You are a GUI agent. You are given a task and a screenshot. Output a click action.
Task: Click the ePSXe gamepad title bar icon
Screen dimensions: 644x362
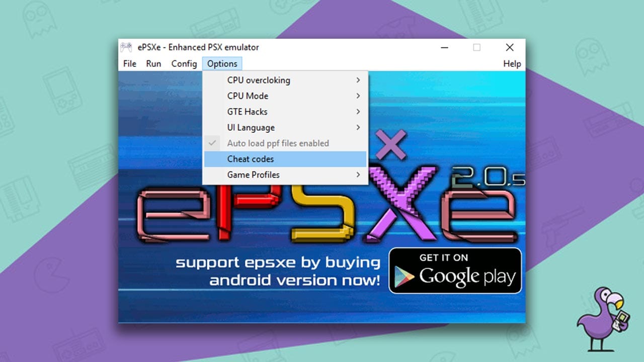126,47
